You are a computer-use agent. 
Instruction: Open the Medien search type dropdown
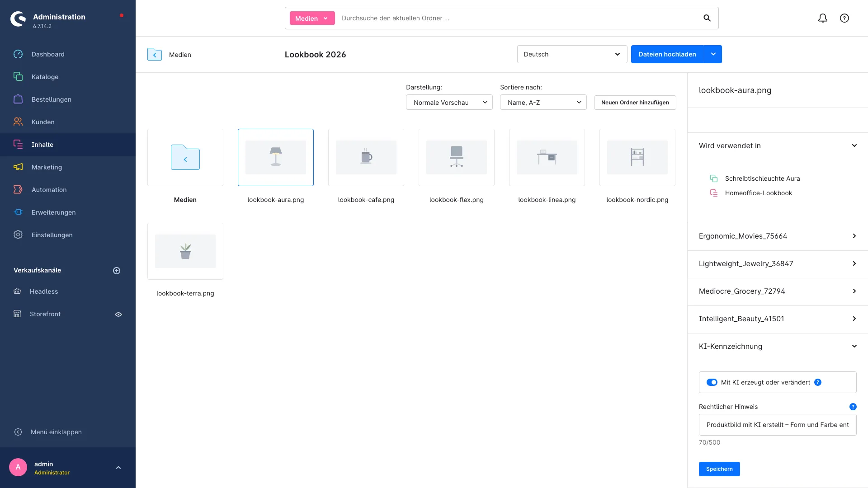(312, 18)
